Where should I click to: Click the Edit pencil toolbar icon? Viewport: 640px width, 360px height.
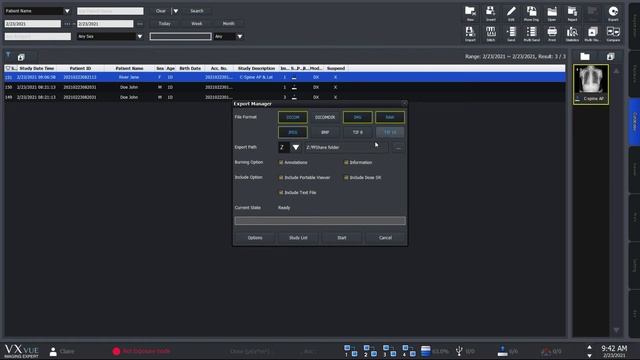click(x=511, y=13)
